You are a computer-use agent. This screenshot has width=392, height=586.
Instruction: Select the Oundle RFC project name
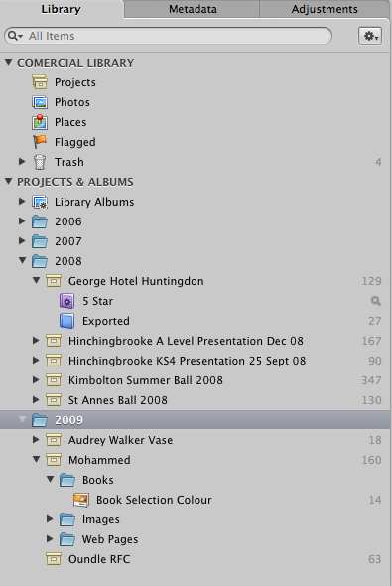[x=99, y=559]
